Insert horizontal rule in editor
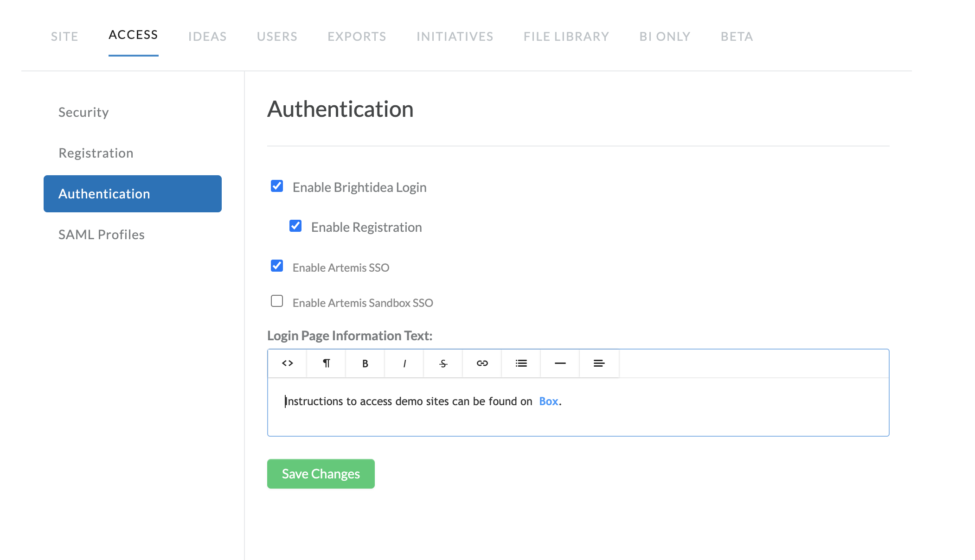The width and height of the screenshot is (975, 560). click(x=560, y=363)
